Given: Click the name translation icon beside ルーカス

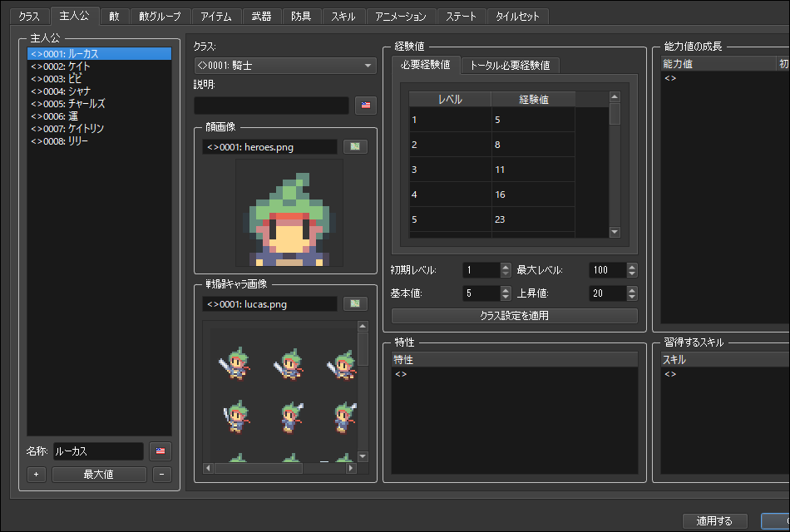Looking at the screenshot, I should point(160,451).
